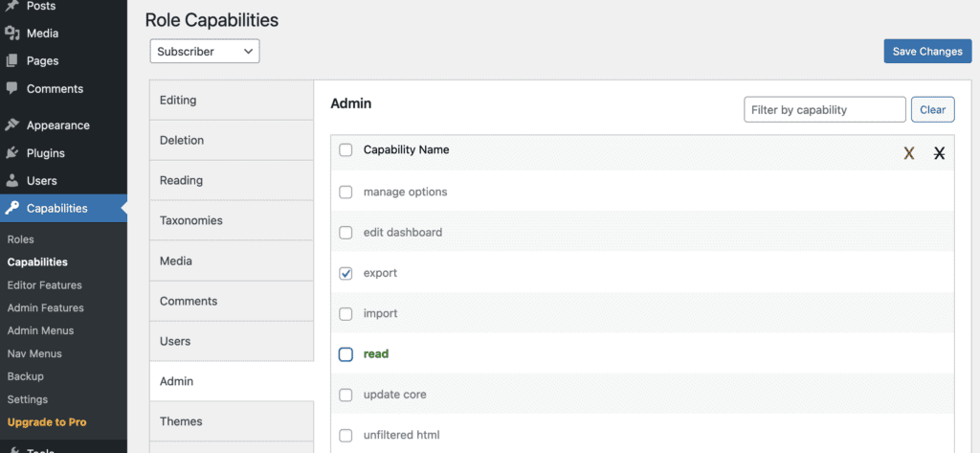
Task: Click the import capability label
Action: [381, 313]
